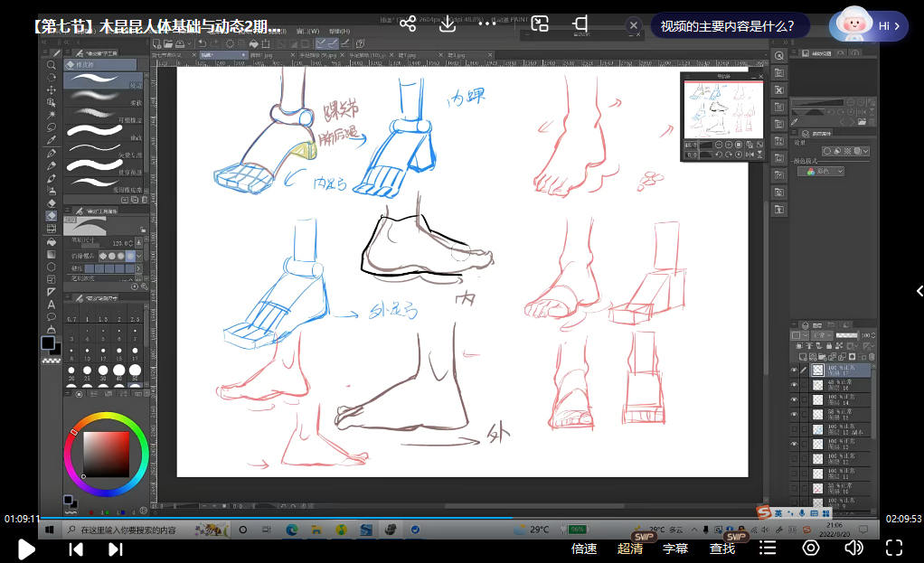The height and width of the screenshot is (563, 924).
Task: Click the AI question prompt 视频的主要内容是什么
Action: click(x=728, y=25)
